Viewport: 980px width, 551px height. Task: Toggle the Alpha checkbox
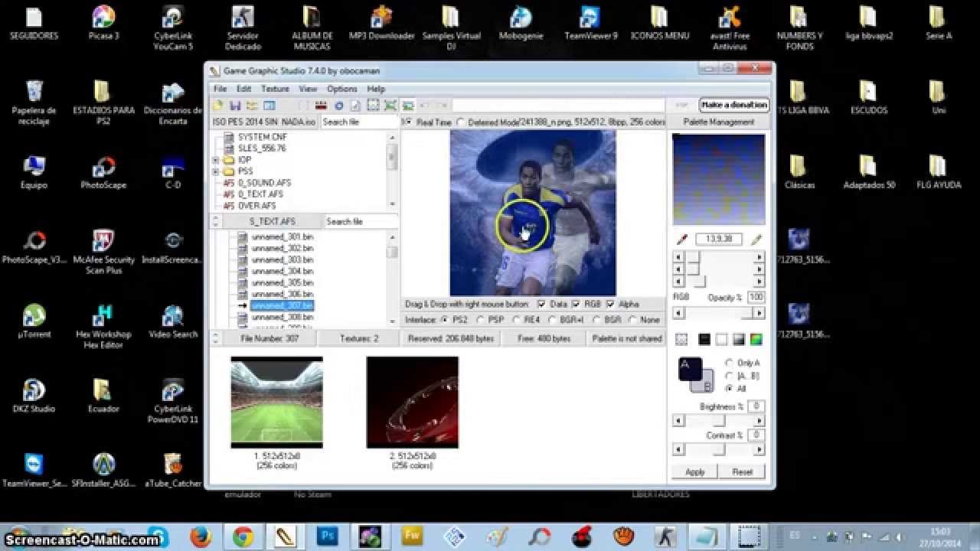(x=610, y=304)
